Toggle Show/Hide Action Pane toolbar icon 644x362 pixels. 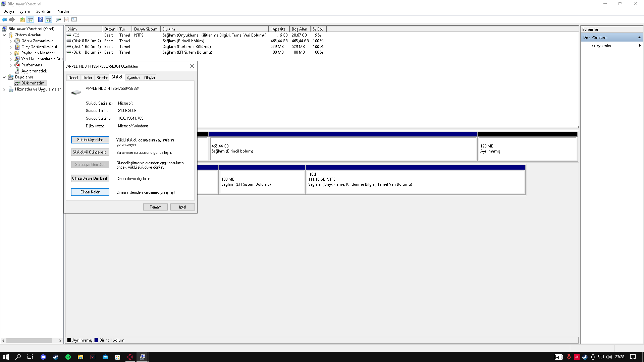tap(49, 19)
